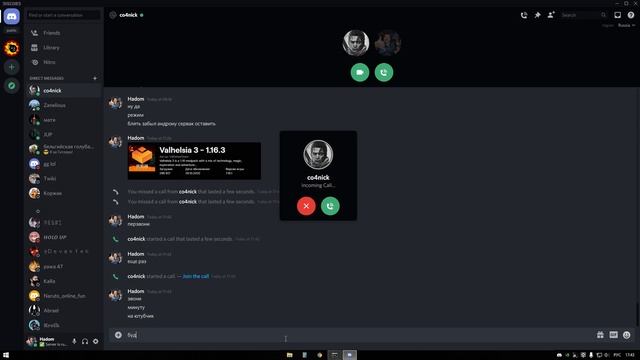Open the Windows Start button
640x360 pixels.
pos(6,355)
